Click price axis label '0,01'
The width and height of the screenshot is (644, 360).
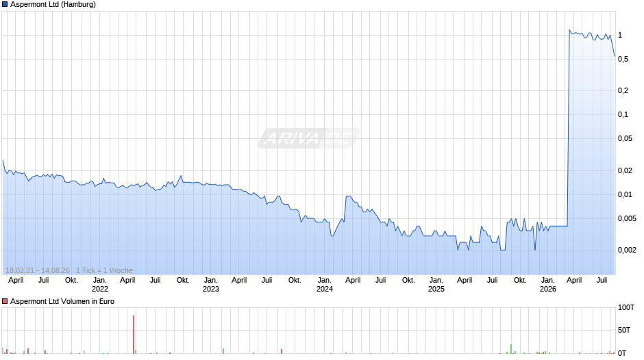[625, 194]
